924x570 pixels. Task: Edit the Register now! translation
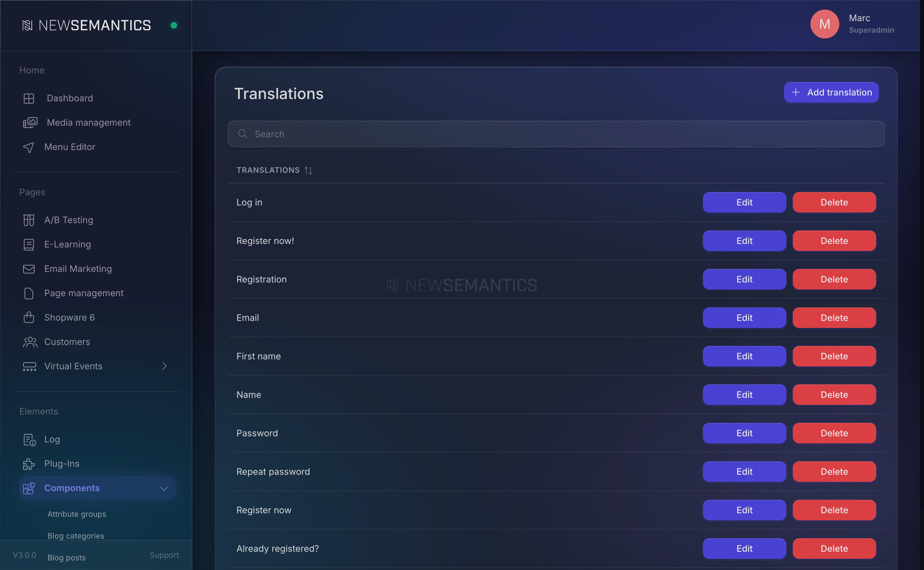click(744, 241)
